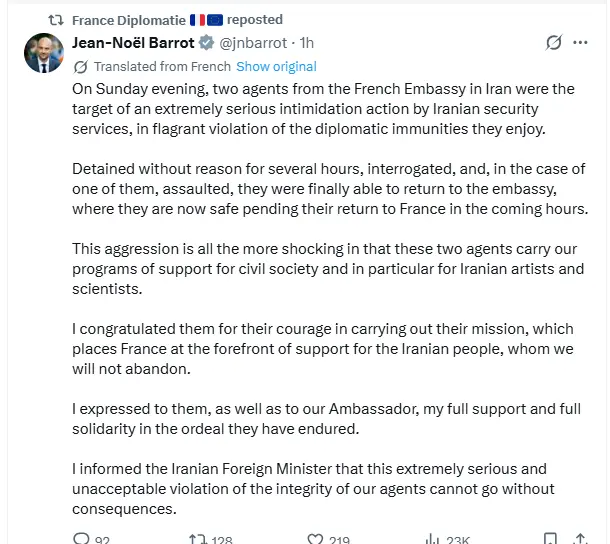This screenshot has width=610, height=544.
Task: Click the Translated from French label
Action: [162, 67]
